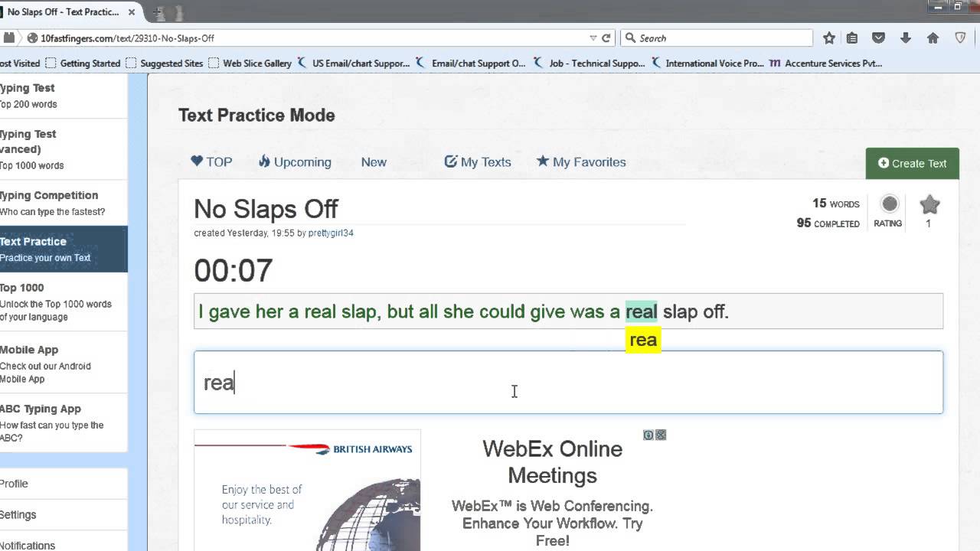Switch to the Upcoming texts tab

[x=295, y=161]
